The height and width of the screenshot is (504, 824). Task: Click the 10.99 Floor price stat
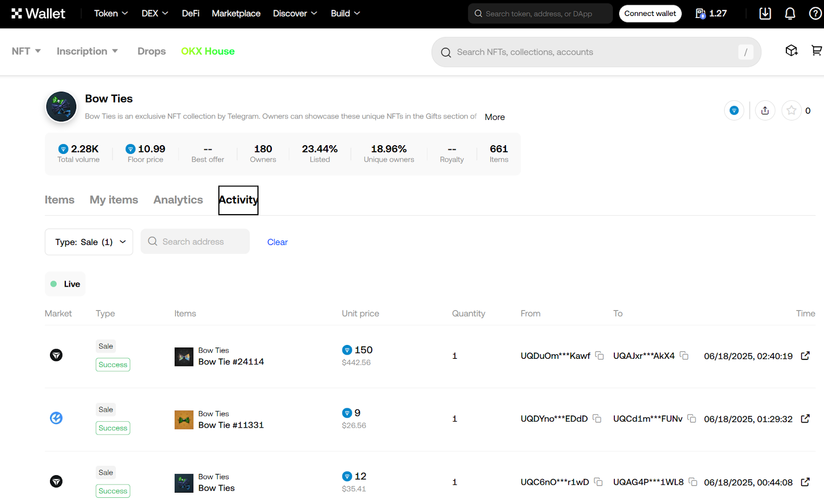pos(145,153)
